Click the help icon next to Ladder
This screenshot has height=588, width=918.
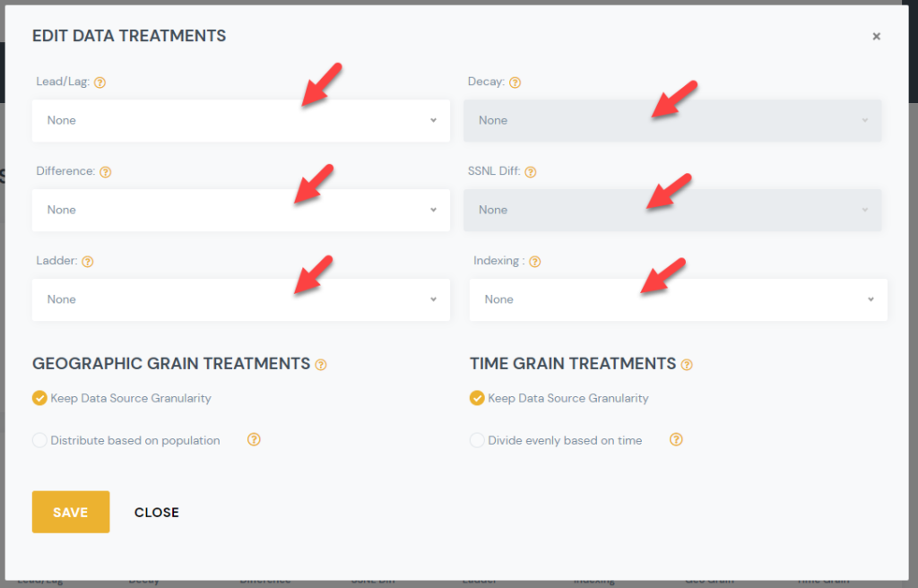pos(88,262)
